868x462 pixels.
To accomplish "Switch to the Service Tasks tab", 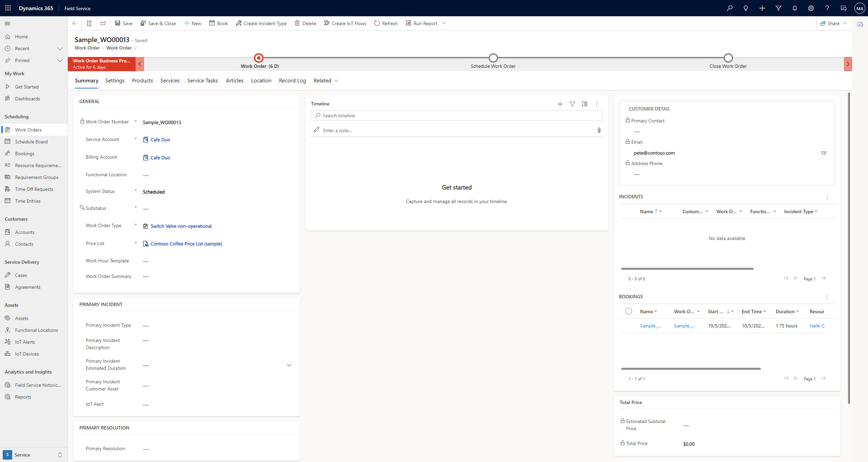I will tap(202, 81).
